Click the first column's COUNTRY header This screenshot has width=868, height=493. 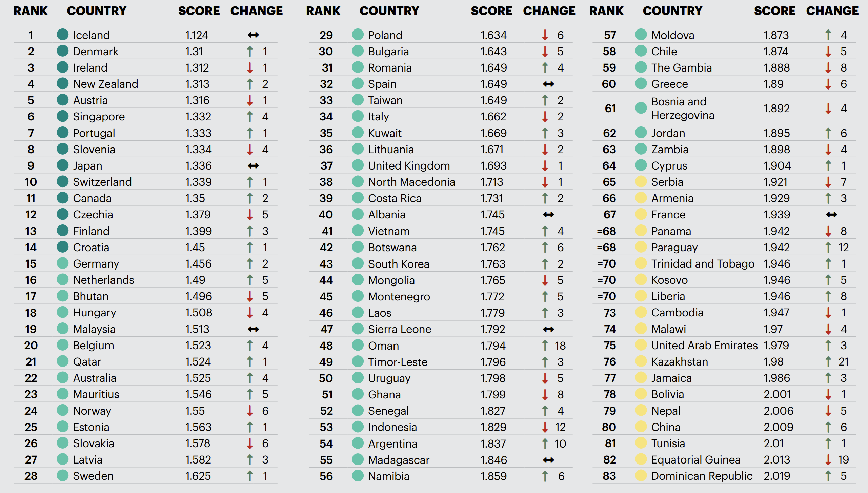point(97,11)
